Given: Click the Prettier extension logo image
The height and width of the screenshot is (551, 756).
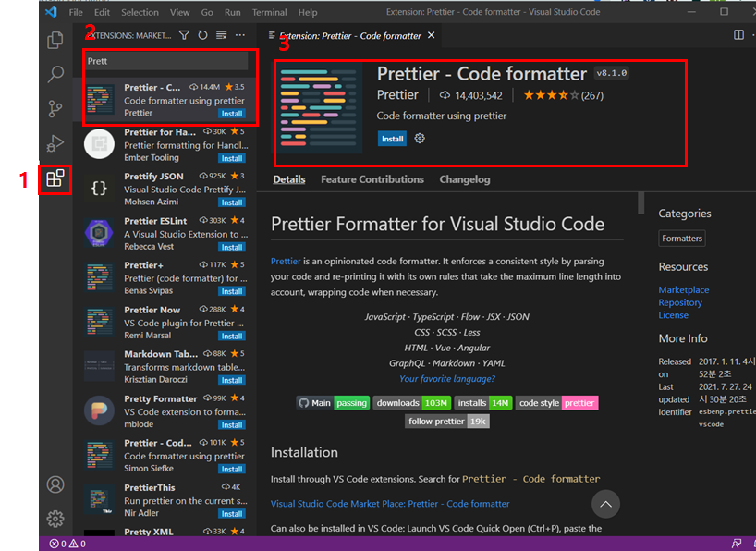Looking at the screenshot, I should click(319, 108).
